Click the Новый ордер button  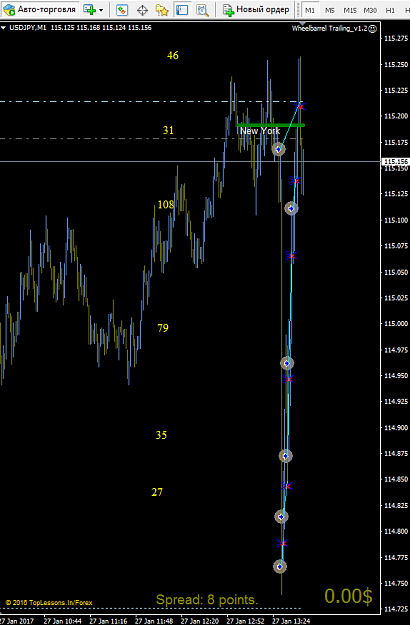256,10
